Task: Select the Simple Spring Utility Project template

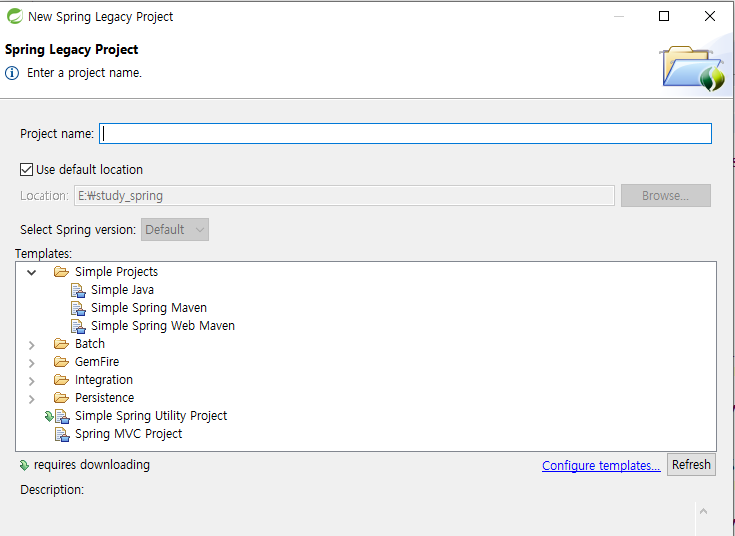Action: [x=151, y=415]
